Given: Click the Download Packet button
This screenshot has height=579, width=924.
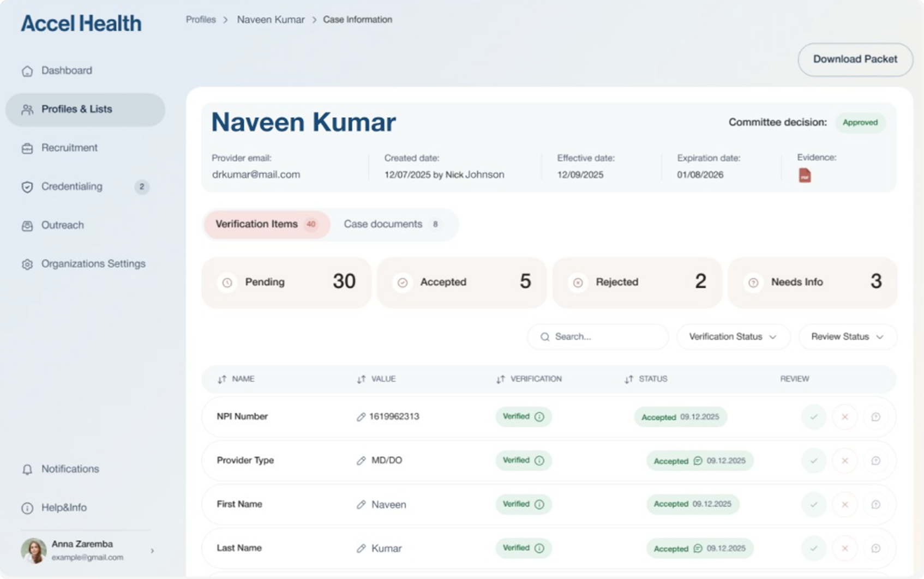Looking at the screenshot, I should [x=855, y=59].
